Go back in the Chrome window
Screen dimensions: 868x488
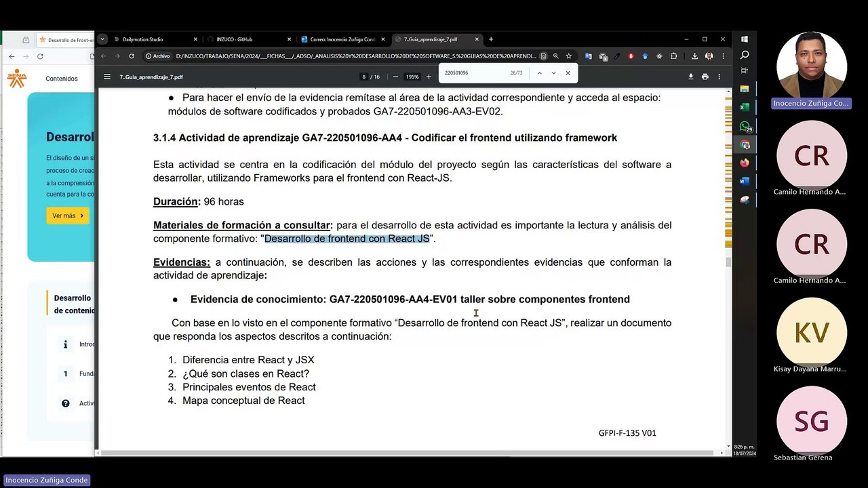104,56
